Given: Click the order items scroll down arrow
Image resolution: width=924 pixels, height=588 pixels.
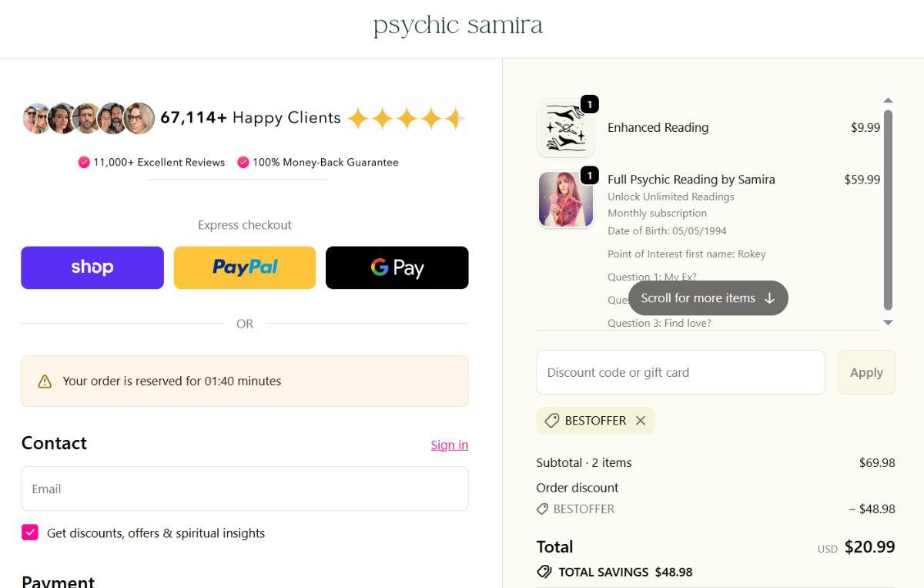Looking at the screenshot, I should [888, 323].
